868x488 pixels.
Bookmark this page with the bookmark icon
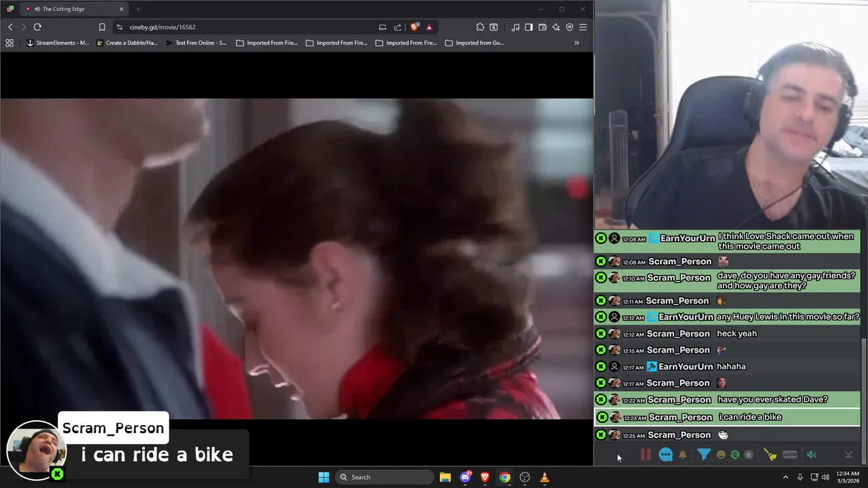coord(102,27)
